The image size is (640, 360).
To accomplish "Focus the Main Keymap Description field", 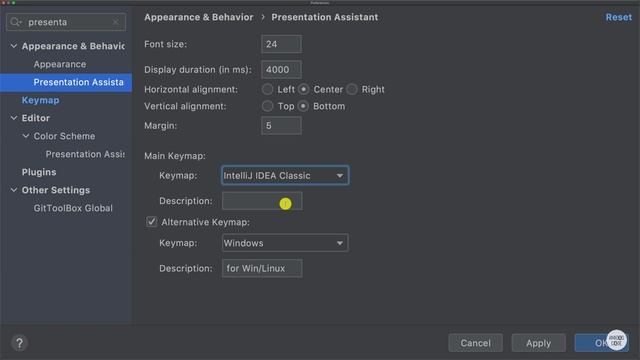I will 262,201.
